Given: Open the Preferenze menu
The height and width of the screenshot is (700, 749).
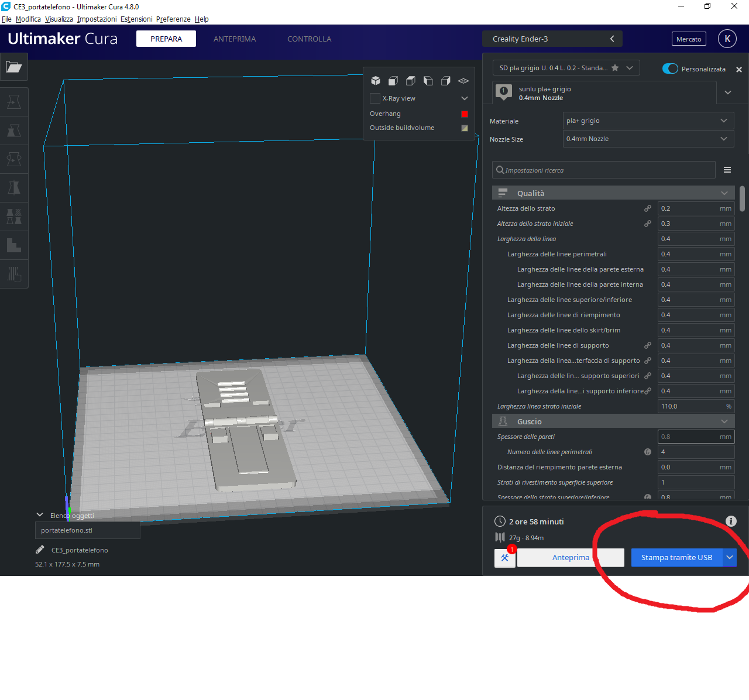Looking at the screenshot, I should (173, 19).
